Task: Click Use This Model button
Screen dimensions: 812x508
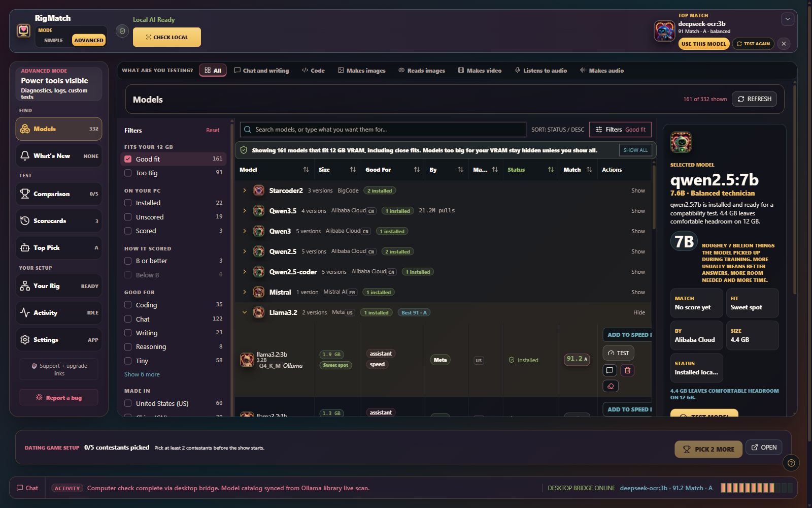Action: pyautogui.click(x=704, y=44)
